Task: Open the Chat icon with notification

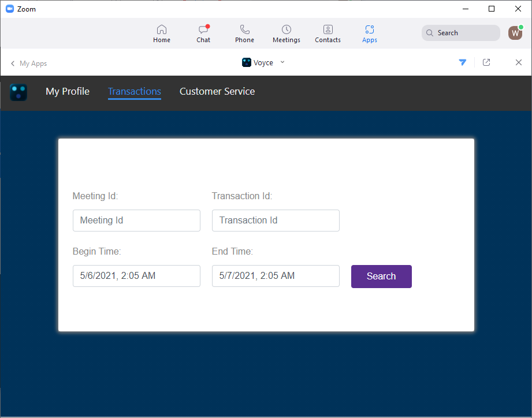Action: (x=203, y=29)
